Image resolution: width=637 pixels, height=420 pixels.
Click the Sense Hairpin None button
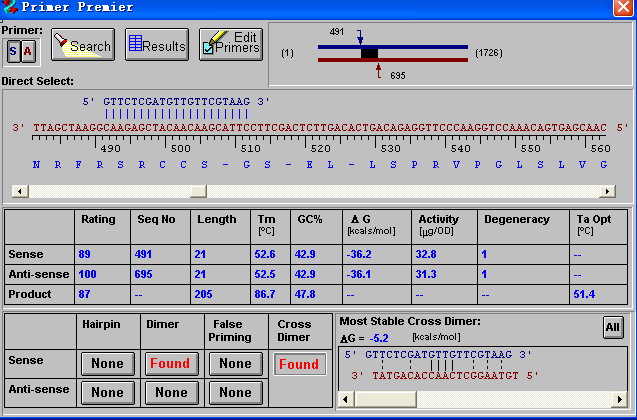pos(106,364)
